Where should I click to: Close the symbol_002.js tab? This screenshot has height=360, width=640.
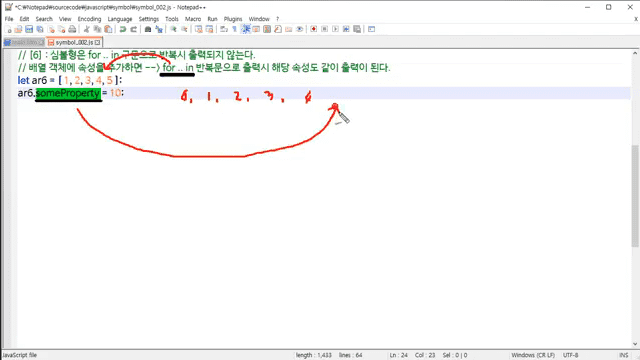coord(98,42)
